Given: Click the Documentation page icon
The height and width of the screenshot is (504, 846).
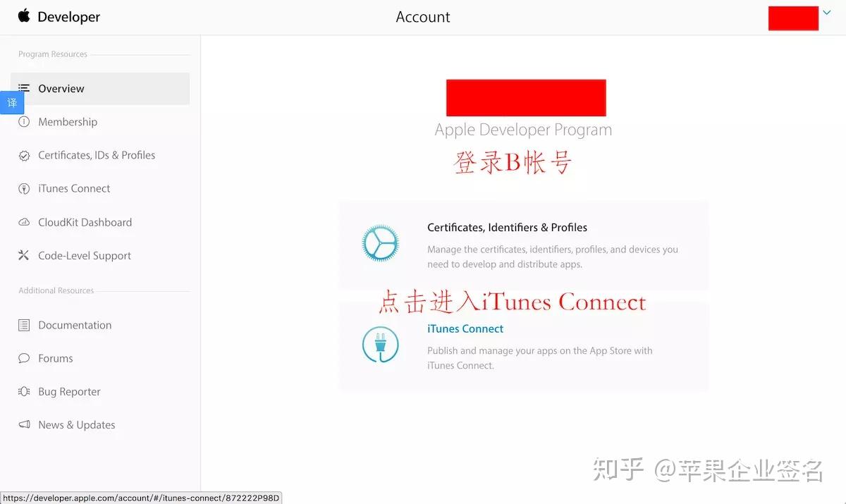Looking at the screenshot, I should click(24, 325).
